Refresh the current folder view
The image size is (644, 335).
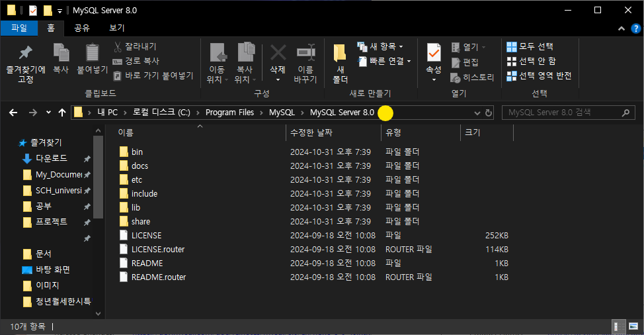point(489,113)
